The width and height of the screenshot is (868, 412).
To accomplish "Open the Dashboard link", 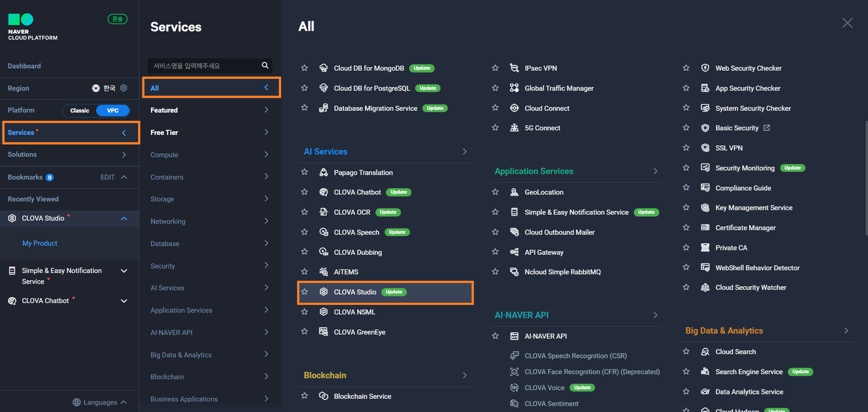I will tap(24, 66).
